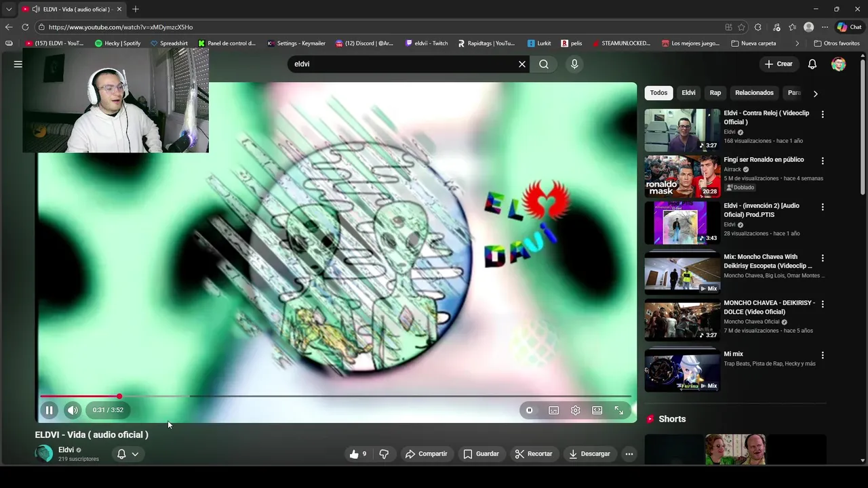This screenshot has width=868, height=488.
Task: Enter full screen mode
Action: pos(619,410)
